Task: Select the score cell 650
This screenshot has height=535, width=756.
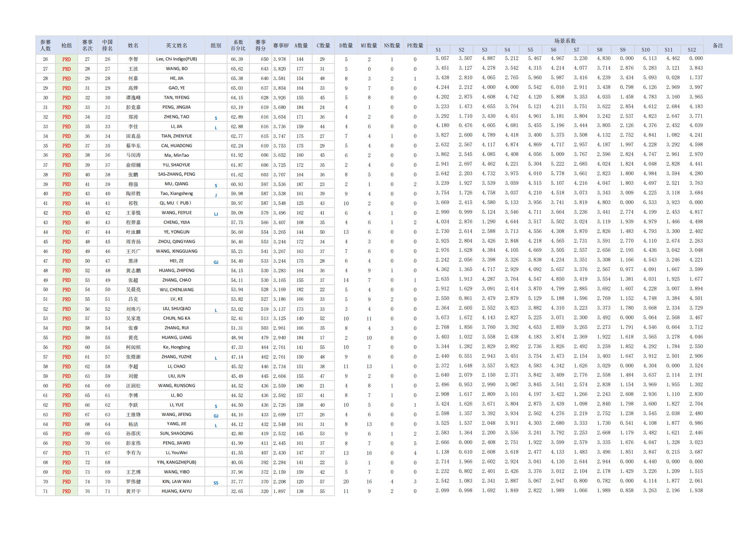Action: tap(264, 59)
